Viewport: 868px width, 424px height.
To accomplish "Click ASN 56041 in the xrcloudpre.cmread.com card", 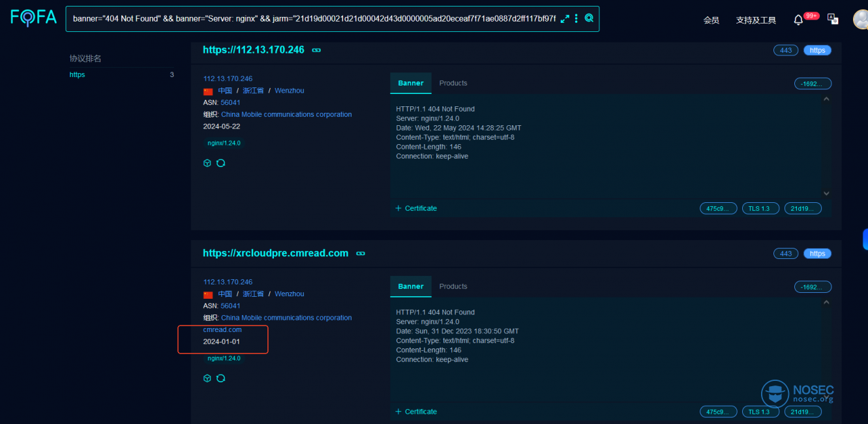I will pos(230,306).
